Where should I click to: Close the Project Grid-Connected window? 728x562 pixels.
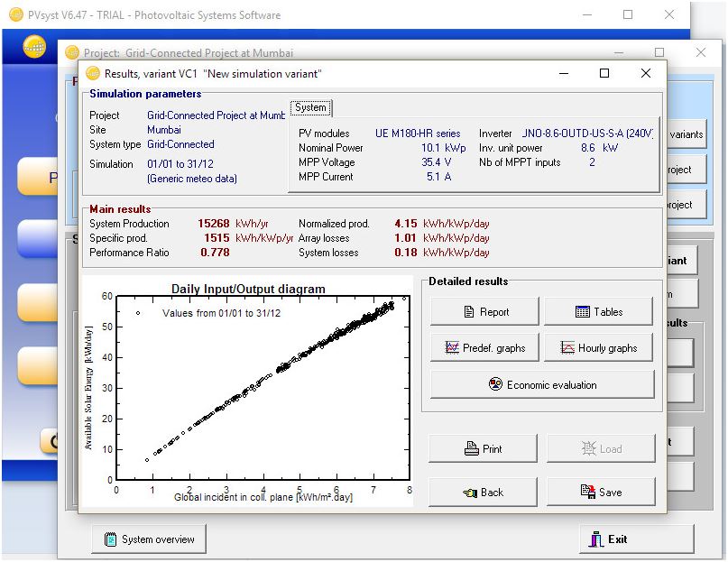click(x=700, y=52)
